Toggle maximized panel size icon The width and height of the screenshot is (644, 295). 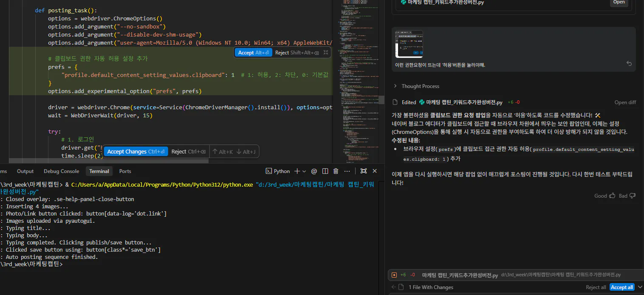pos(363,171)
